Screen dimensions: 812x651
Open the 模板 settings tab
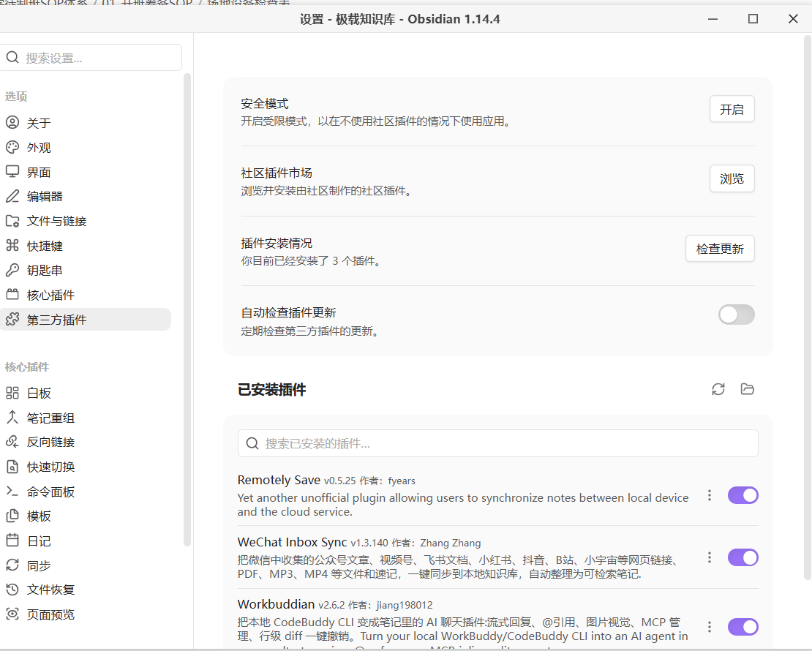86,516
